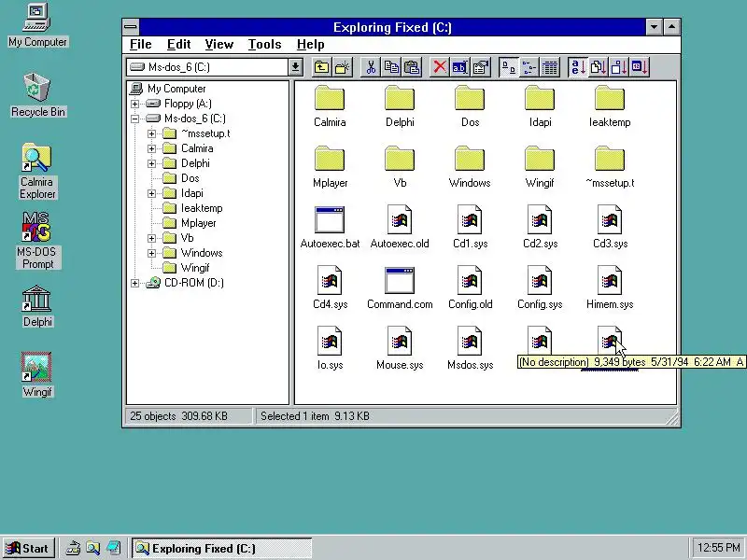Click the Start button
The height and width of the screenshot is (560, 747).
pos(29,549)
